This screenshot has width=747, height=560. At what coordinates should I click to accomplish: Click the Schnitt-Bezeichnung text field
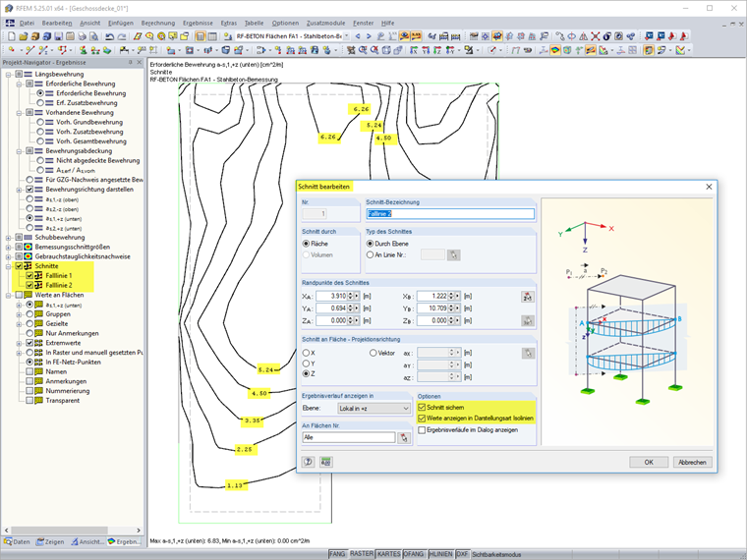(x=450, y=214)
